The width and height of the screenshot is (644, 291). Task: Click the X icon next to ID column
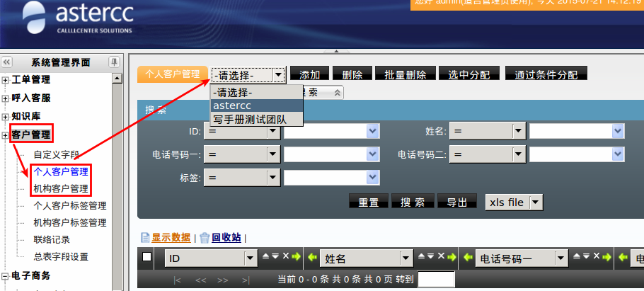pos(286,256)
